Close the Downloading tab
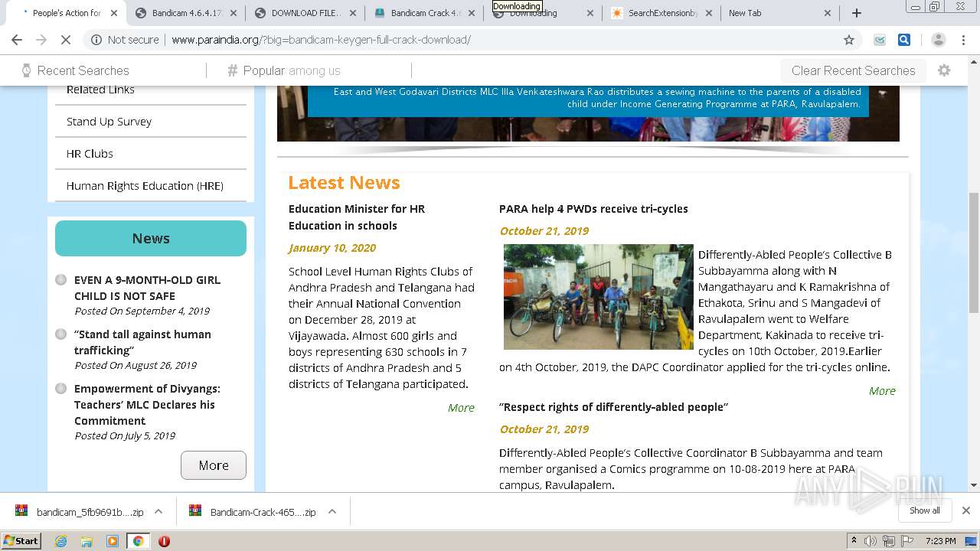Image resolution: width=980 pixels, height=551 pixels. (590, 13)
